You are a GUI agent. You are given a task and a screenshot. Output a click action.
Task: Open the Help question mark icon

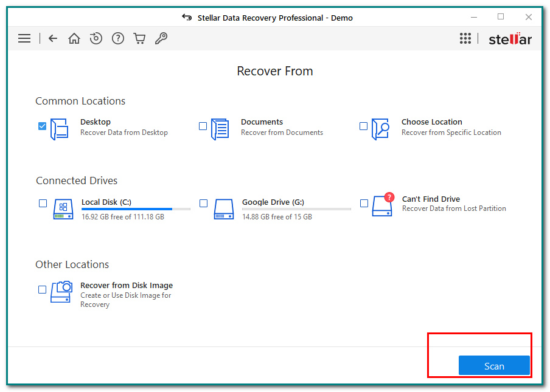tap(118, 38)
